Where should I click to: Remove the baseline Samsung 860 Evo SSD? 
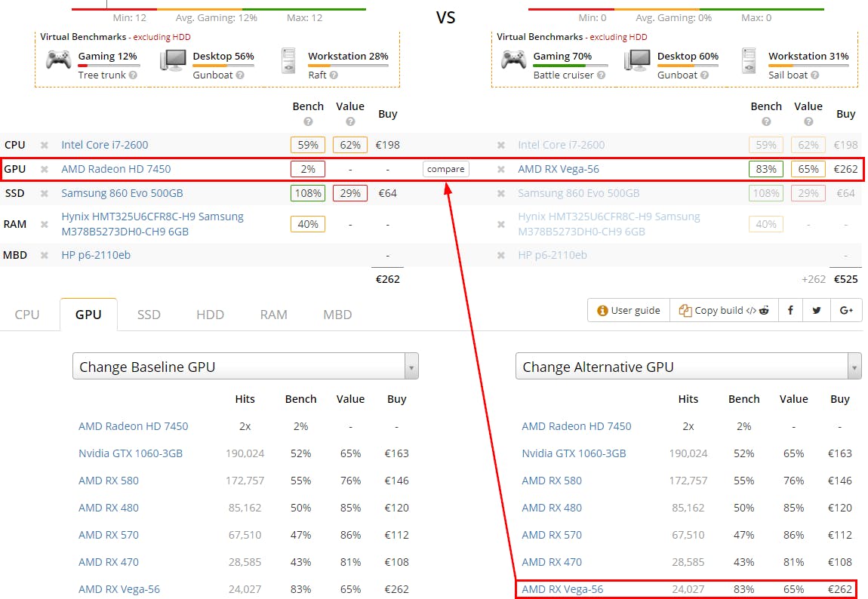[45, 194]
